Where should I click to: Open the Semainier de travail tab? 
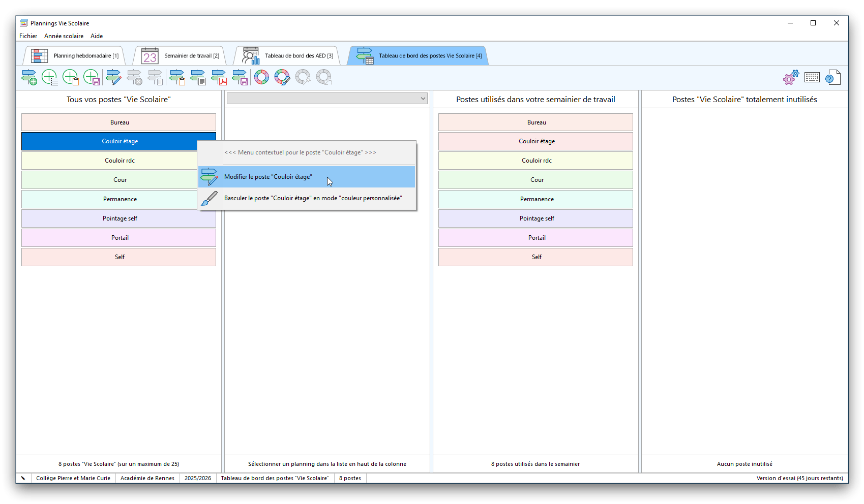pos(181,56)
